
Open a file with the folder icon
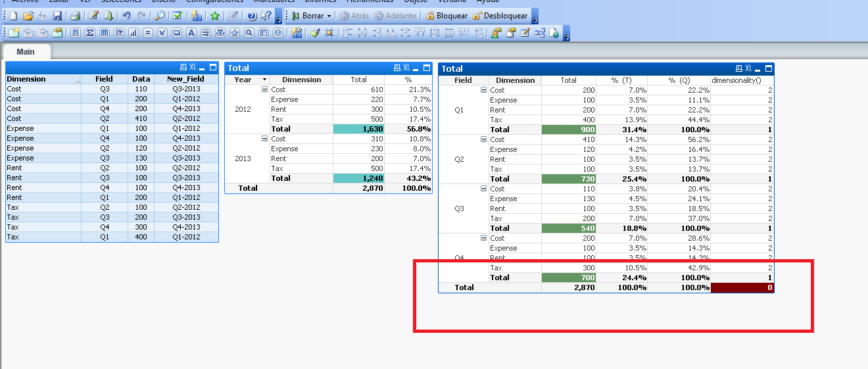pyautogui.click(x=28, y=16)
